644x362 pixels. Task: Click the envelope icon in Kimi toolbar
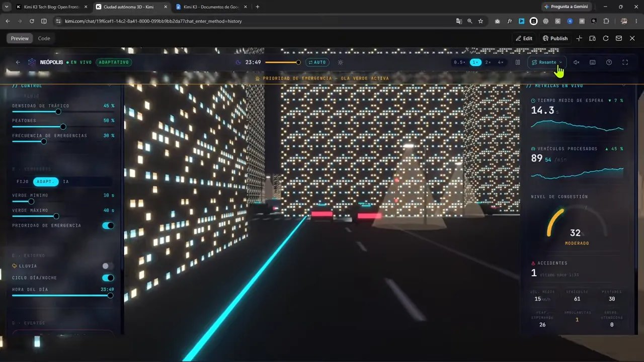pyautogui.click(x=619, y=38)
